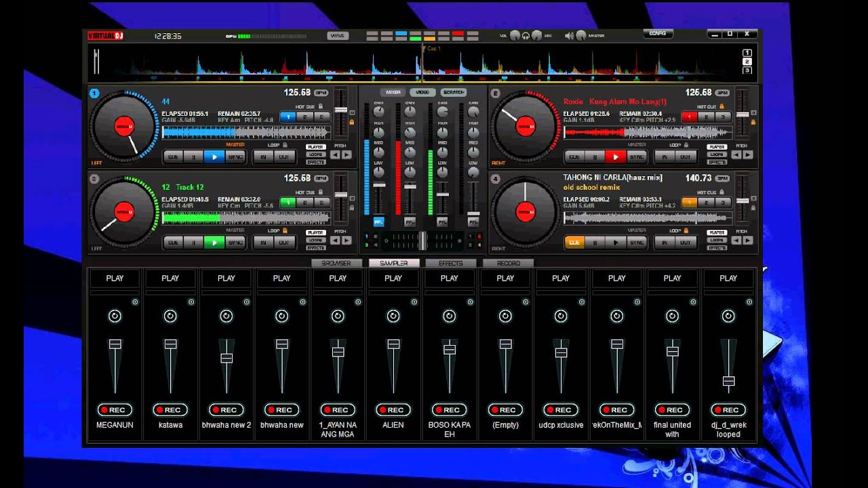Viewport: 868px width, 488px height.
Task: Click gain knob atop first mixer channel
Action: tap(378, 111)
